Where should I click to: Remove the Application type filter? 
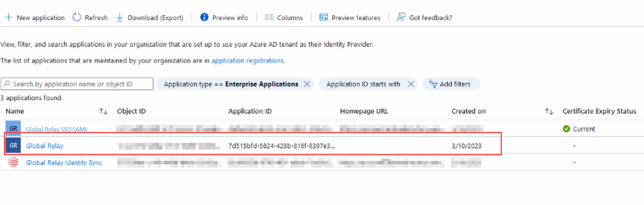click(x=307, y=84)
